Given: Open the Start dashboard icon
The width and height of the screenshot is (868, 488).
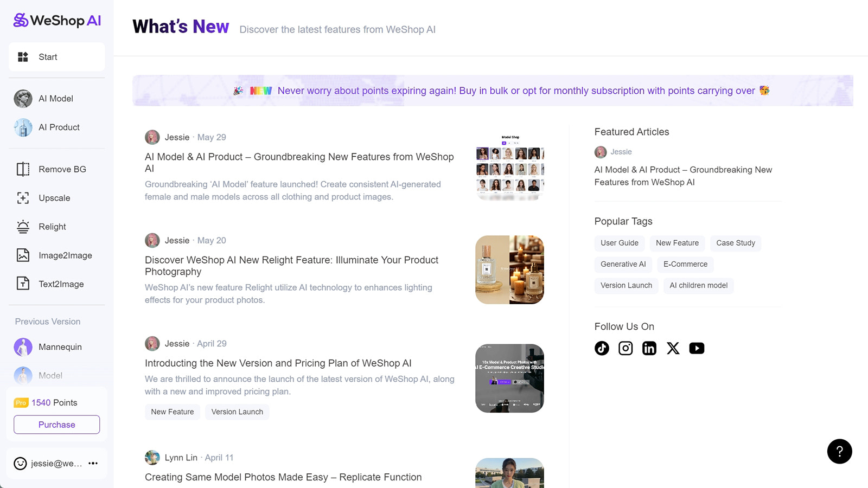Looking at the screenshot, I should [x=23, y=57].
